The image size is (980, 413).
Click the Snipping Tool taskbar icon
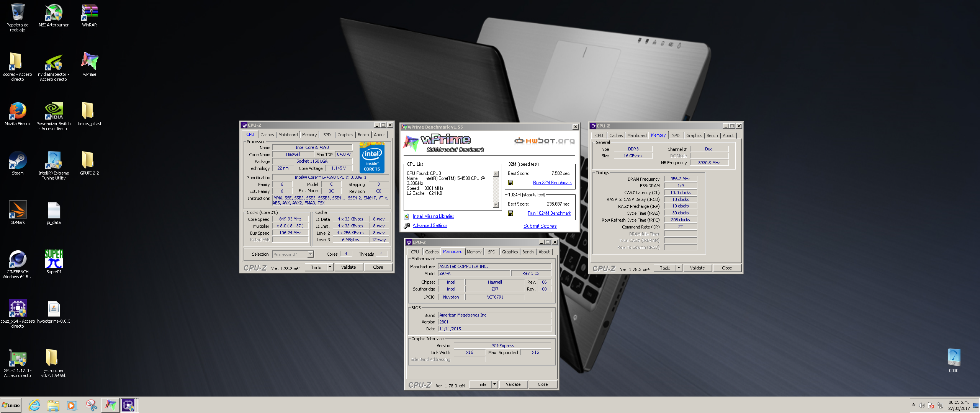(91, 405)
